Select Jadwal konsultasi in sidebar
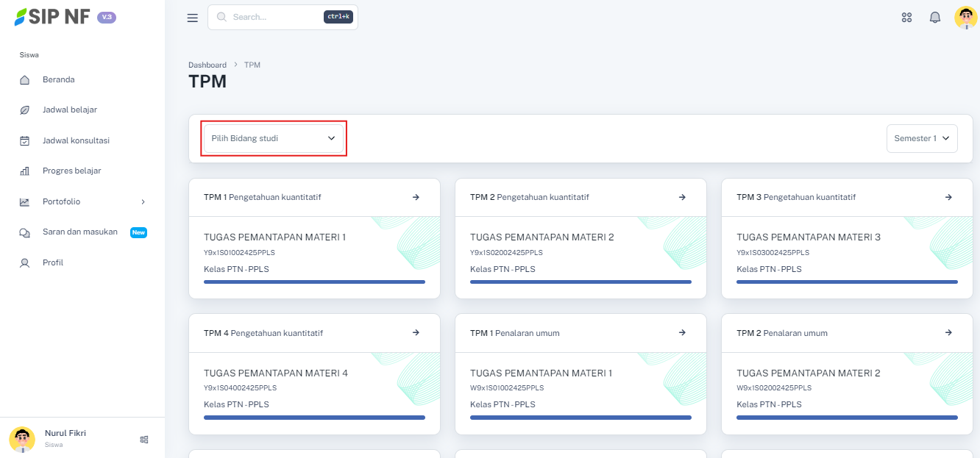The width and height of the screenshot is (980, 458). pyautogui.click(x=76, y=140)
